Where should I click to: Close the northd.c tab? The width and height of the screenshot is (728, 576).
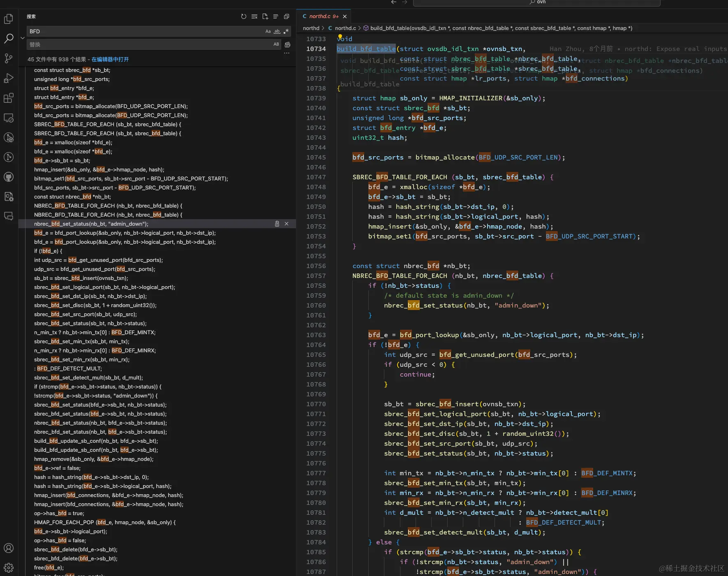pos(345,16)
